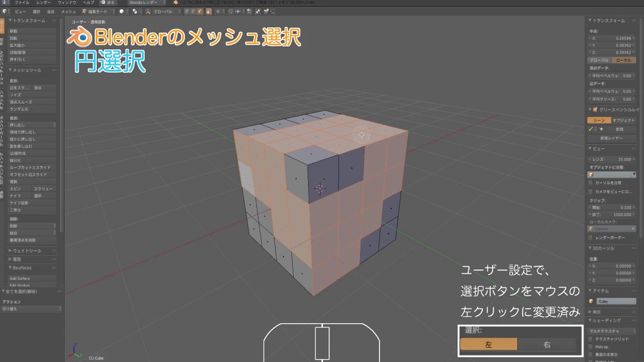
Task: Enable カメラをビューに checkbox
Action: click(x=591, y=192)
